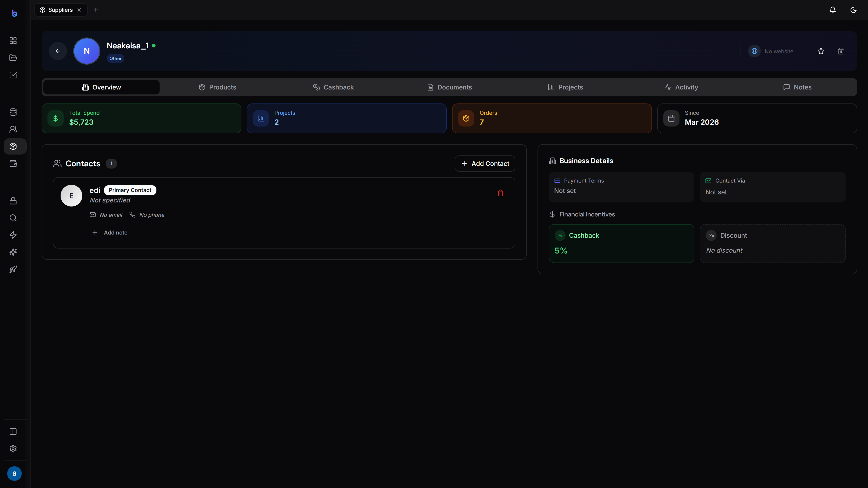Toggle the sidebar panel layout icon

[x=13, y=432]
